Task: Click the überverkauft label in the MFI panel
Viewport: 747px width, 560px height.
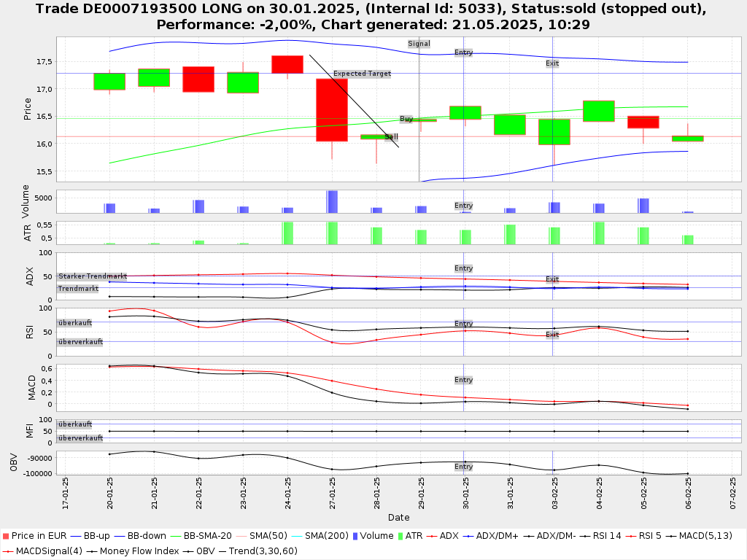Action: (x=80, y=438)
